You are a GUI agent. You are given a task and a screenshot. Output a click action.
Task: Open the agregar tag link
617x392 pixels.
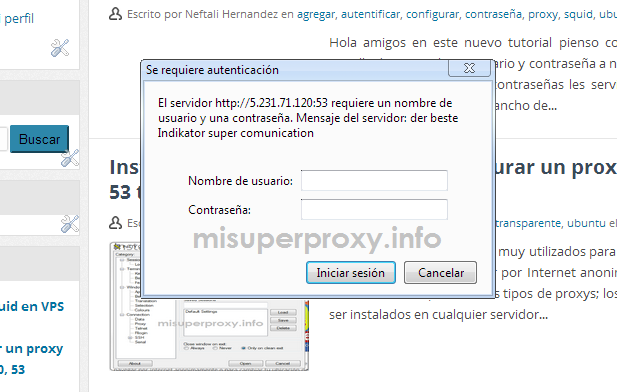(x=316, y=15)
